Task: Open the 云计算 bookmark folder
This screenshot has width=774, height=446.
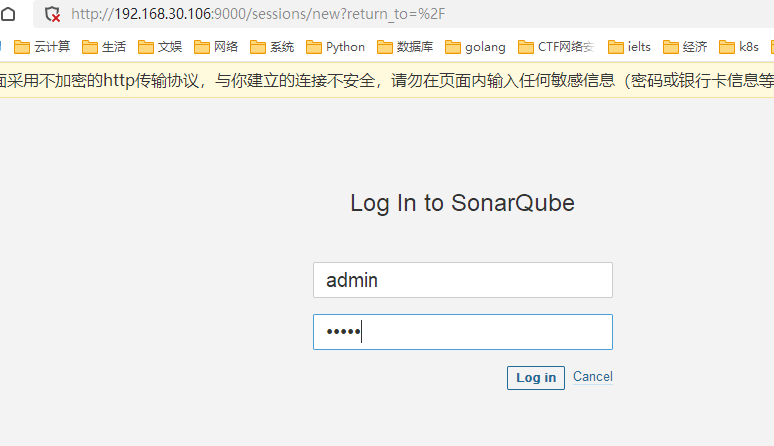Action: point(42,46)
